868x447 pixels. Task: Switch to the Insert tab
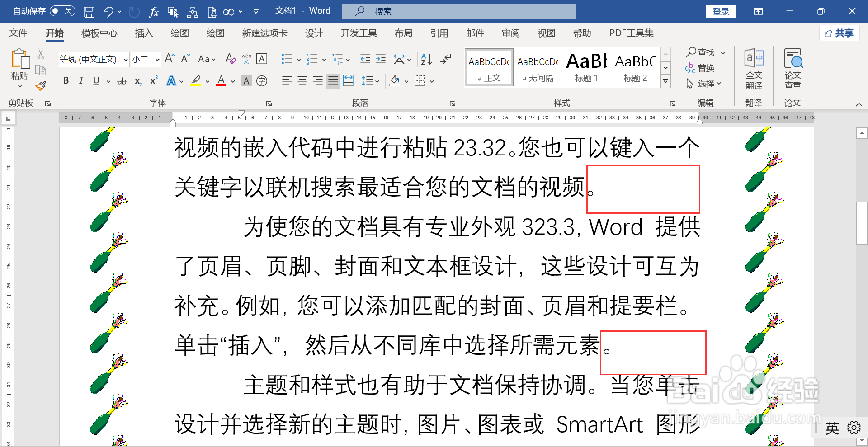point(144,33)
